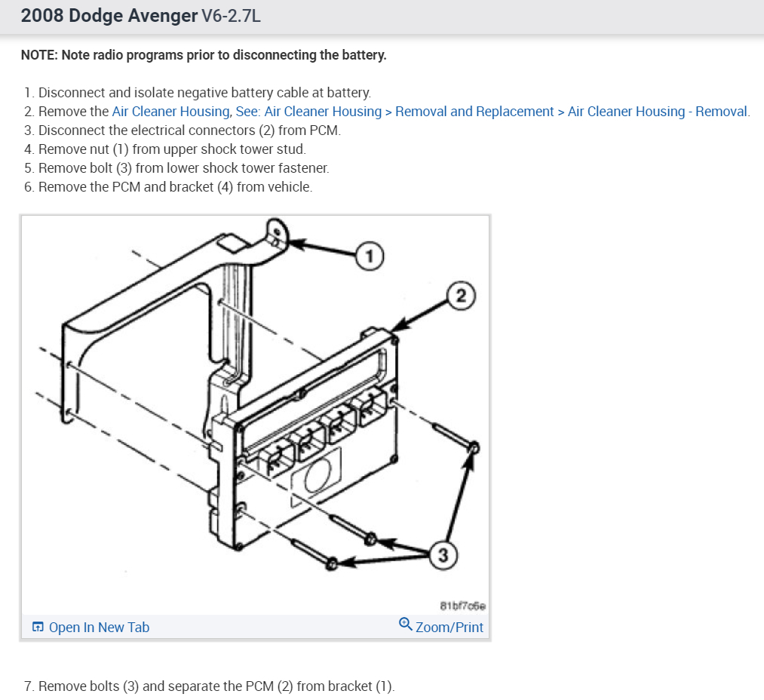This screenshot has width=764, height=700.
Task: Click the Zoom/Print magnifier icon
Action: (405, 624)
